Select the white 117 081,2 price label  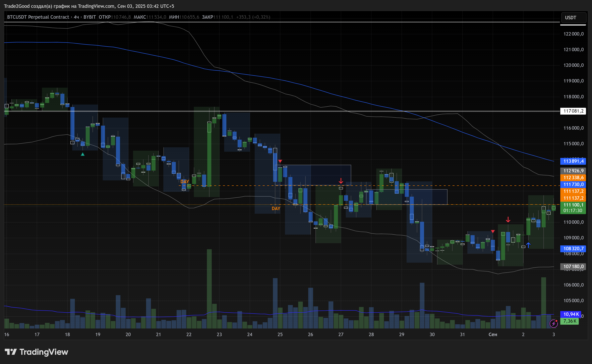click(x=573, y=111)
